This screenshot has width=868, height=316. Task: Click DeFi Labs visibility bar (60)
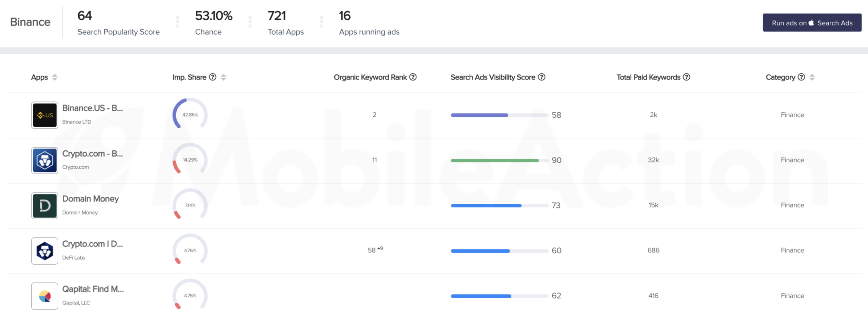(499, 251)
